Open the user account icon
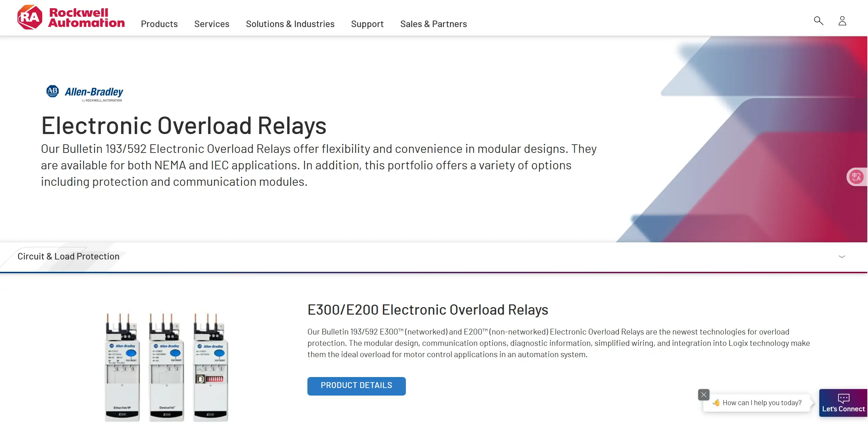The width and height of the screenshot is (868, 424). 842,21
